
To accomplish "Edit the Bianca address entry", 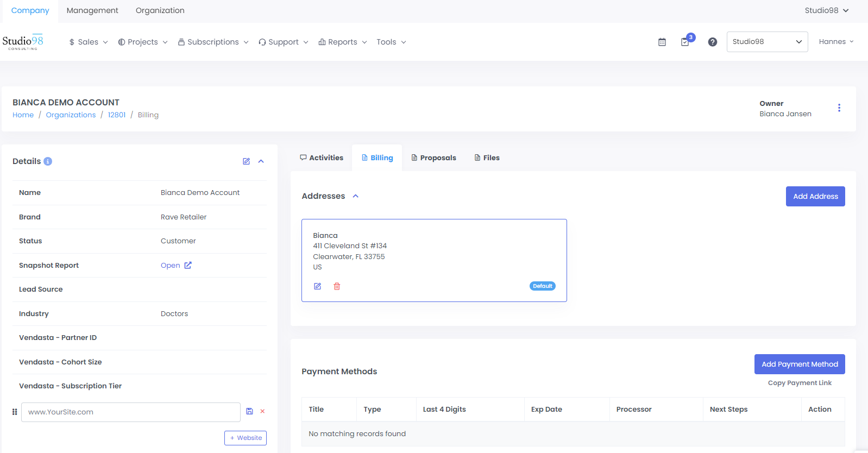I will pyautogui.click(x=318, y=286).
